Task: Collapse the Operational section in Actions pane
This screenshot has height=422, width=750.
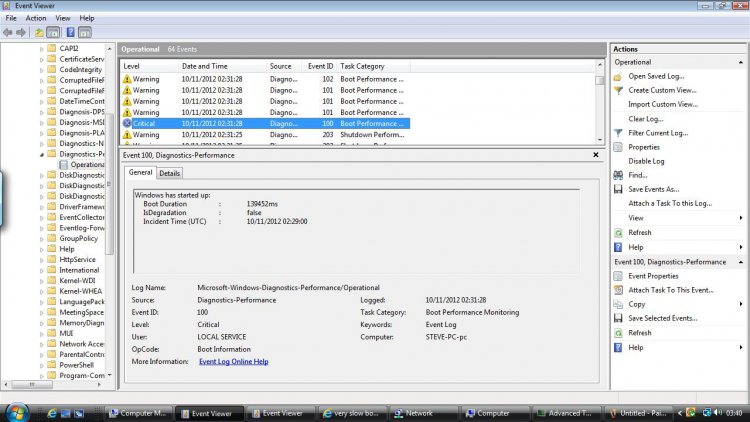Action: coord(740,62)
